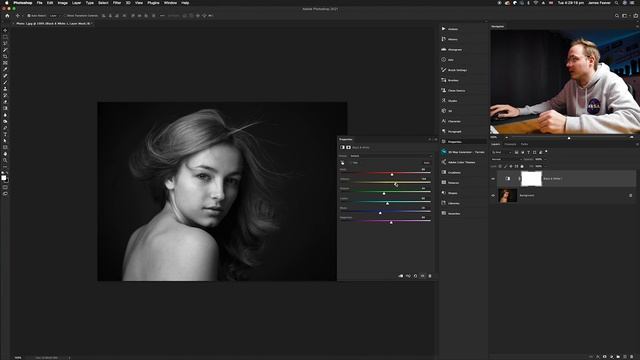640x360 pixels.
Task: Open the Apple menu
Action: (6, 2)
